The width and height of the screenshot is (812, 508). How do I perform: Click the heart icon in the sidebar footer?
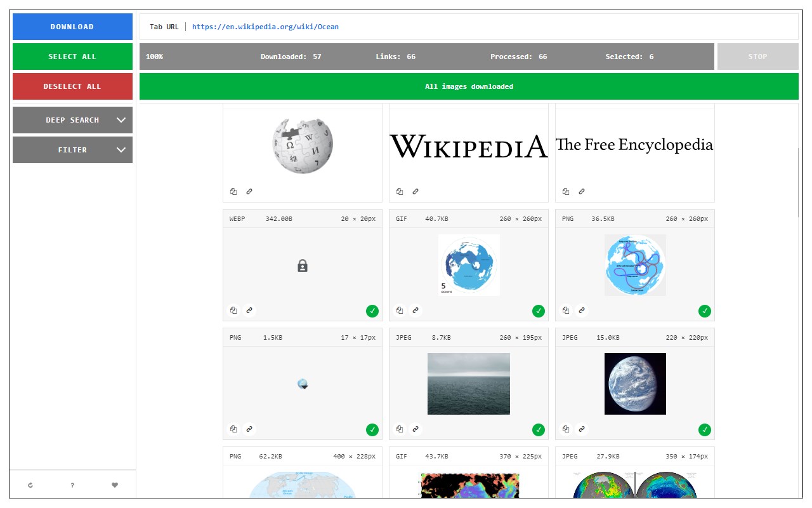point(115,485)
